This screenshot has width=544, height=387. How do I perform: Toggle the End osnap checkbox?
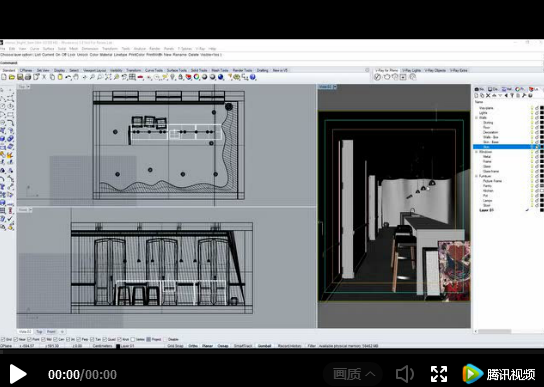[x=3, y=339]
